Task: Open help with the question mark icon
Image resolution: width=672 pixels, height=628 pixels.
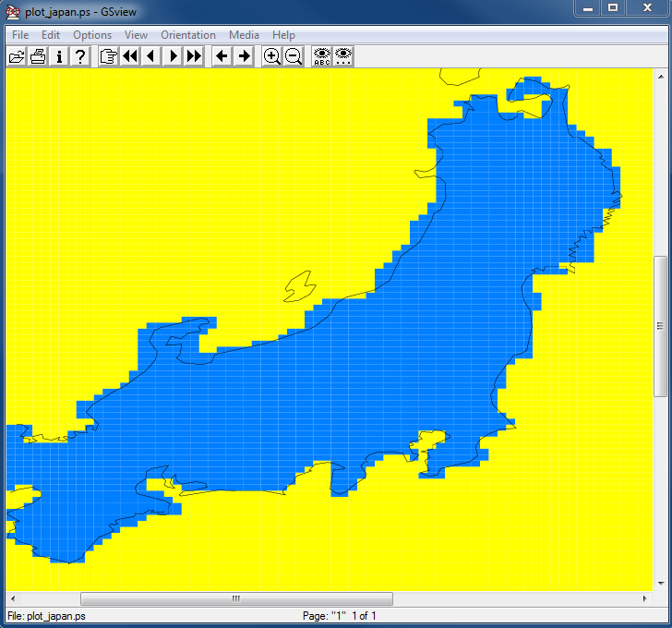Action: [x=80, y=56]
